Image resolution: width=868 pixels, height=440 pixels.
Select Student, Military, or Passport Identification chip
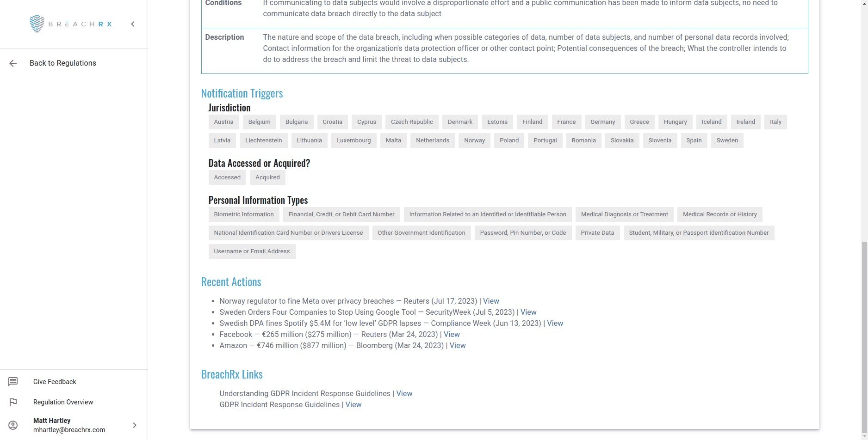pyautogui.click(x=699, y=233)
